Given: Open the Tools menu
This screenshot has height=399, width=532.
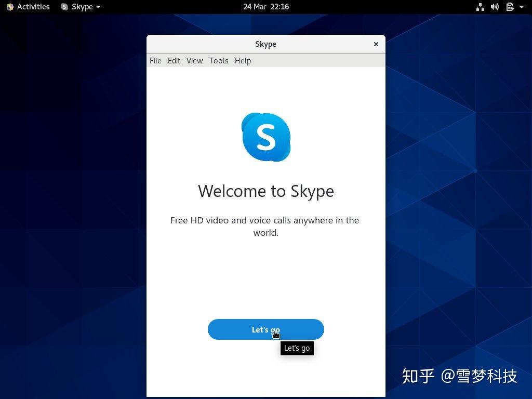Looking at the screenshot, I should 218,61.
